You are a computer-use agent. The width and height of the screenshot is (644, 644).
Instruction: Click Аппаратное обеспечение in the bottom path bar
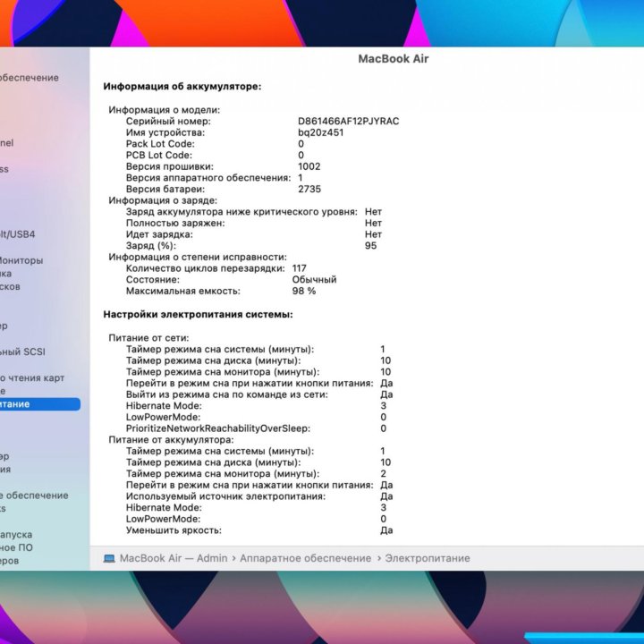point(305,558)
